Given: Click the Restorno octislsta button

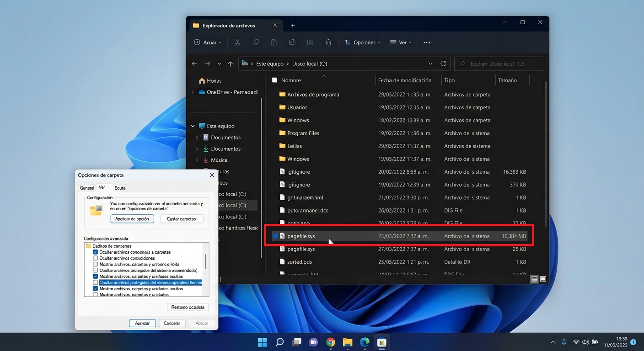Looking at the screenshot, I should point(188,307).
